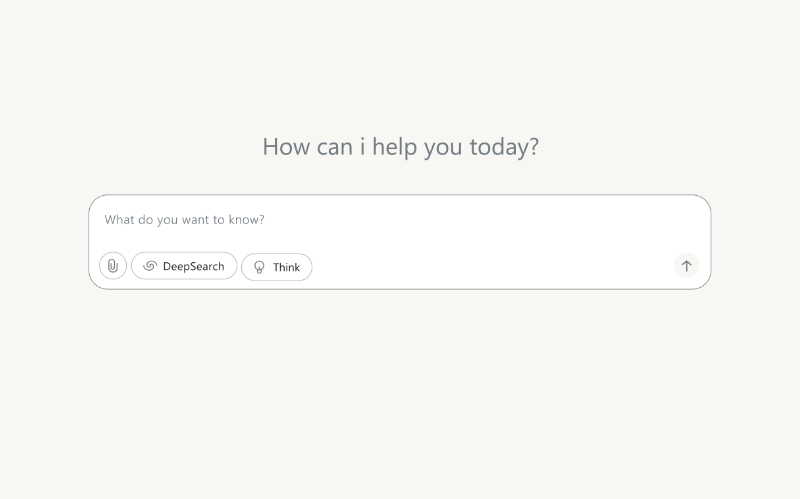Image resolution: width=800 pixels, height=499 pixels.
Task: Open the attachment picker via the paperclip
Action: (113, 266)
